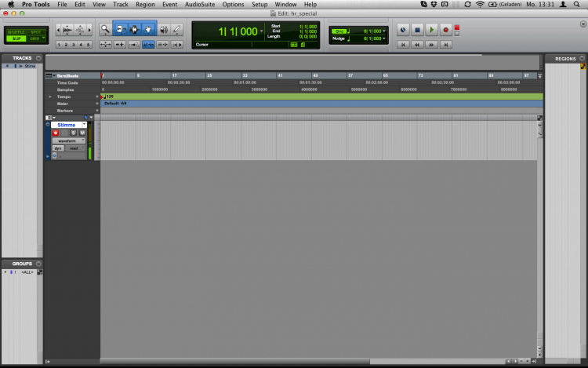
Task: Record-enable the Stimme track
Action: coord(56,133)
